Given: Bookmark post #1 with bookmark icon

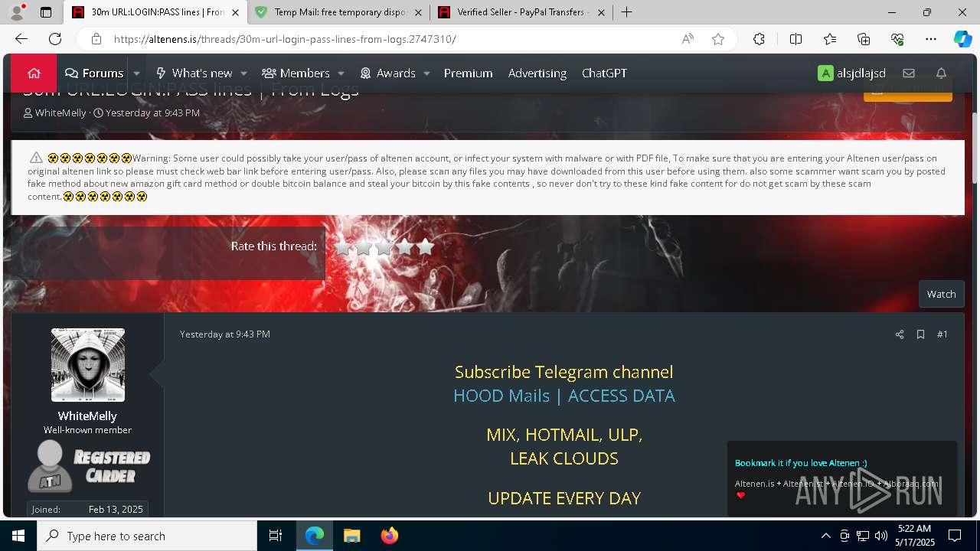Looking at the screenshot, I should click(920, 334).
